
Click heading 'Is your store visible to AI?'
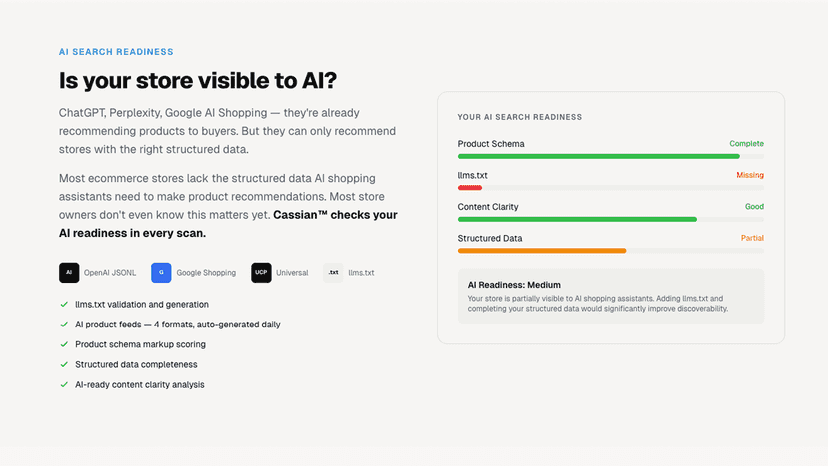pos(197,80)
